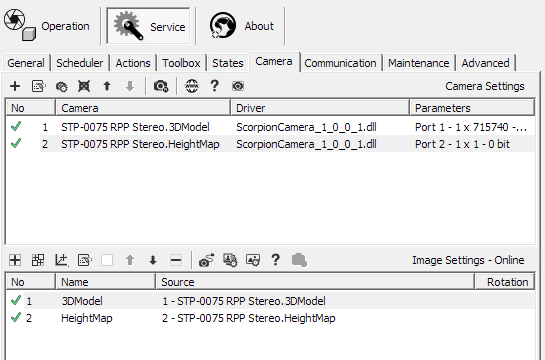Click Rotation column header
This screenshot has height=360, width=545.
(505, 282)
